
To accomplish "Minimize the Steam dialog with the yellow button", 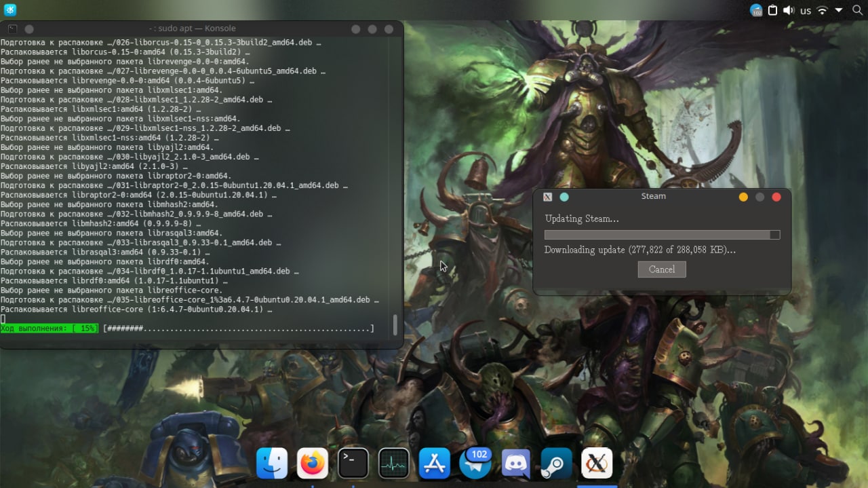I will point(743,197).
